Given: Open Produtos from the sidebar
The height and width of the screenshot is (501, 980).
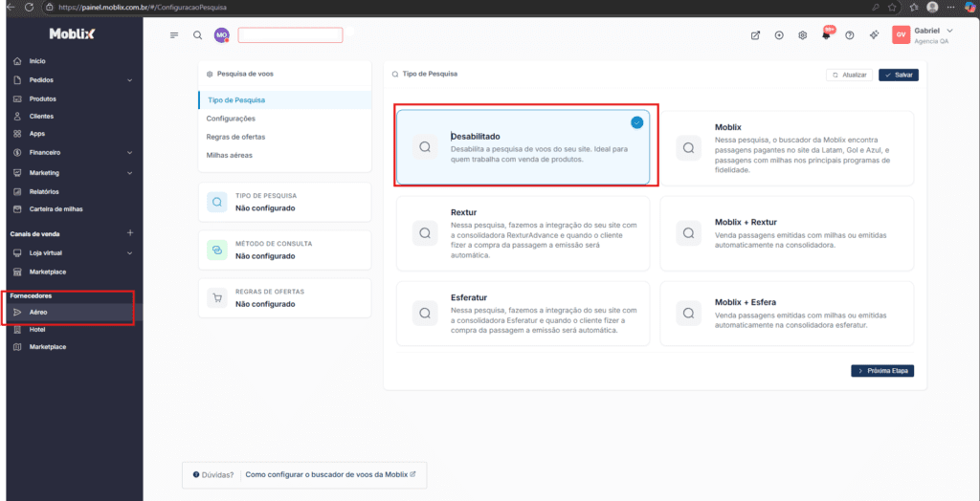Looking at the screenshot, I should (x=42, y=98).
